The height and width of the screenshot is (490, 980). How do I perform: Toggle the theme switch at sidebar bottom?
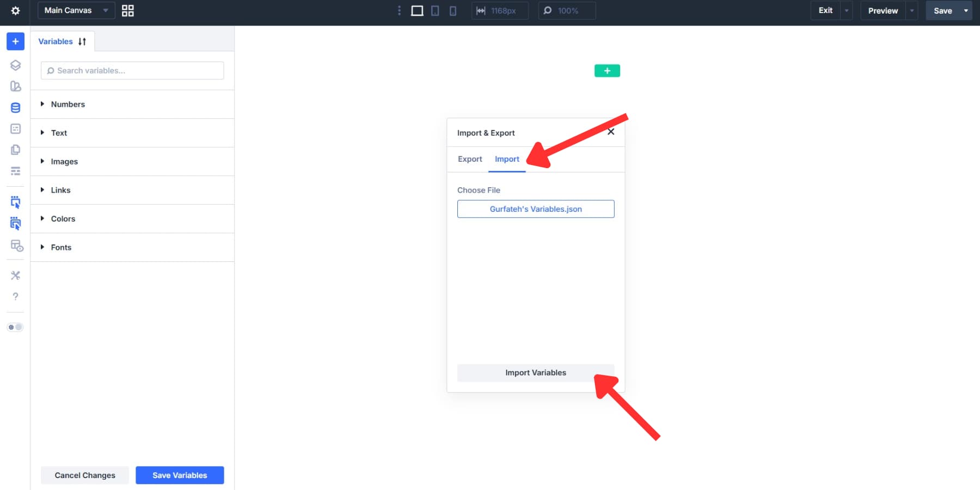click(x=15, y=327)
